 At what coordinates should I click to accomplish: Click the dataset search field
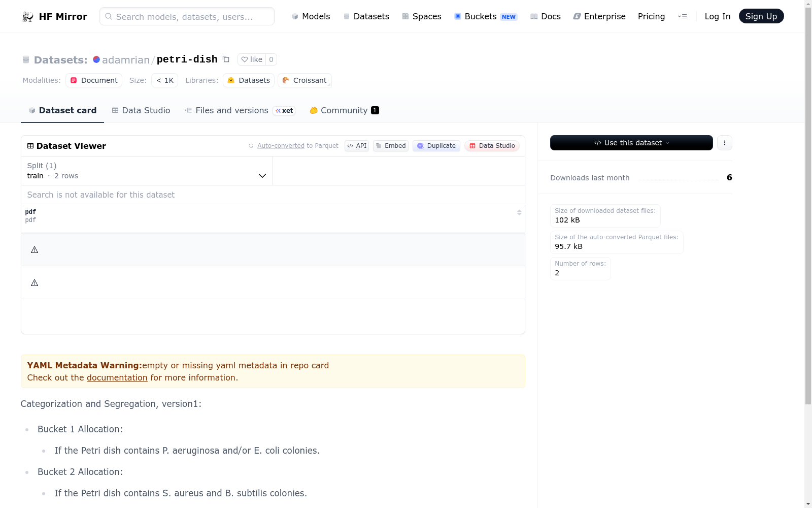pyautogui.click(x=273, y=195)
